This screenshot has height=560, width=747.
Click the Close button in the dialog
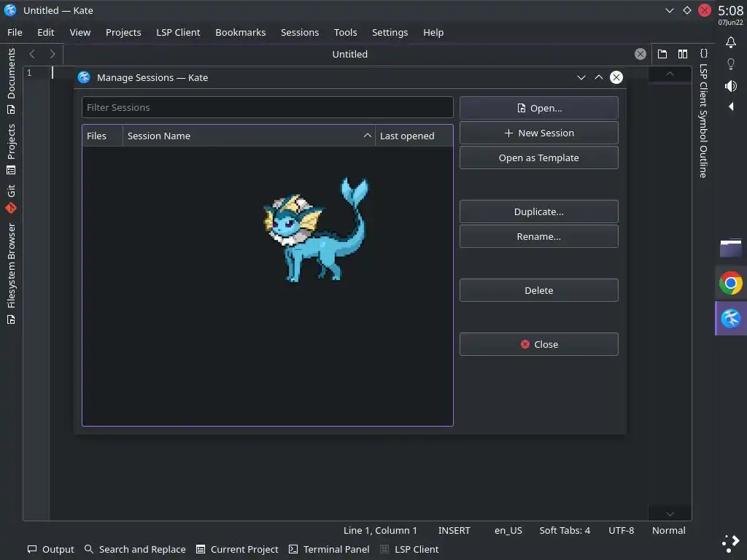(539, 344)
